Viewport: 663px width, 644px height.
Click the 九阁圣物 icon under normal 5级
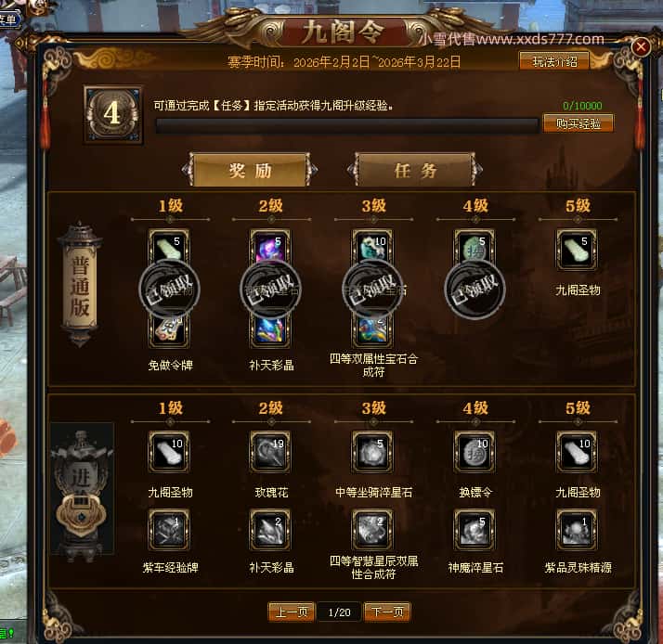[577, 250]
